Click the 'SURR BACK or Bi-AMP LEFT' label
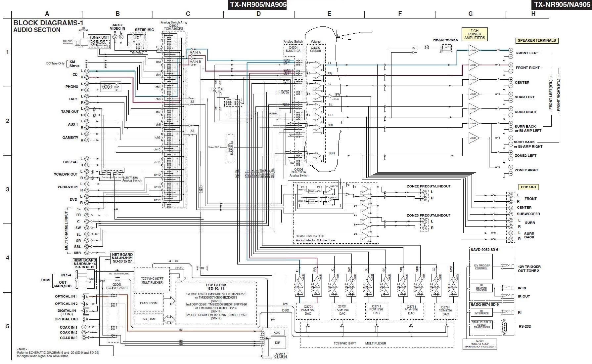The image size is (592, 364). [x=528, y=128]
